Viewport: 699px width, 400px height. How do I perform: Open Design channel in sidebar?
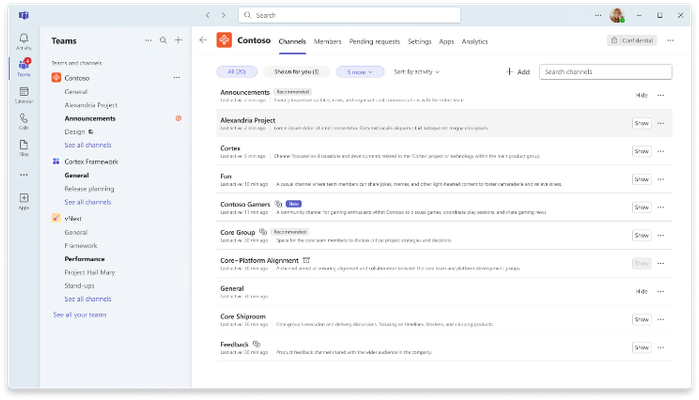[74, 132]
